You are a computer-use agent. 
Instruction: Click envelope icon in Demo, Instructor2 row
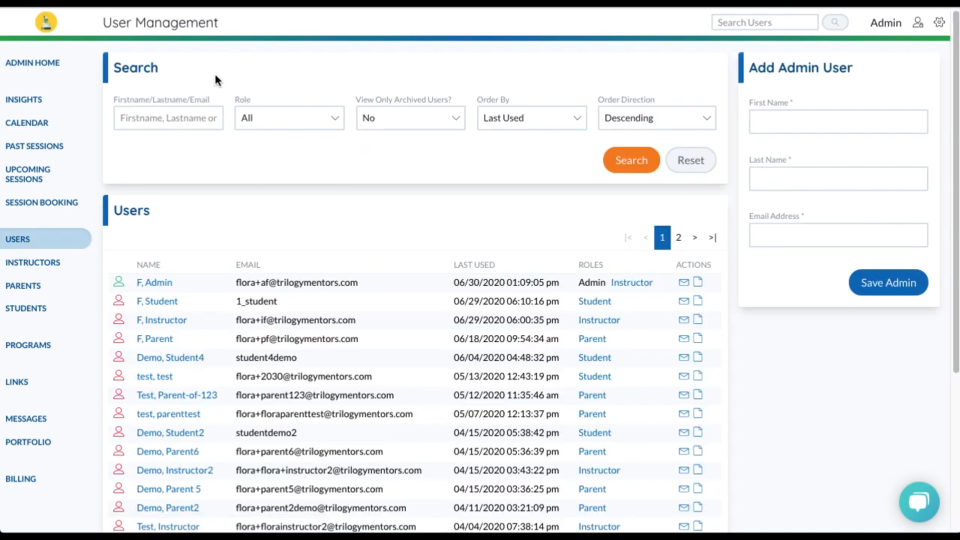click(683, 470)
